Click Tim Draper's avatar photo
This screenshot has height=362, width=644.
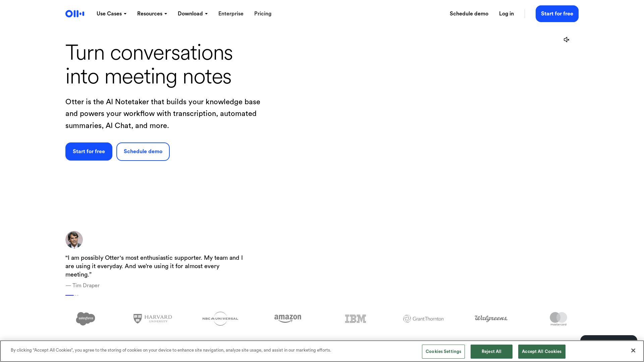click(74, 240)
